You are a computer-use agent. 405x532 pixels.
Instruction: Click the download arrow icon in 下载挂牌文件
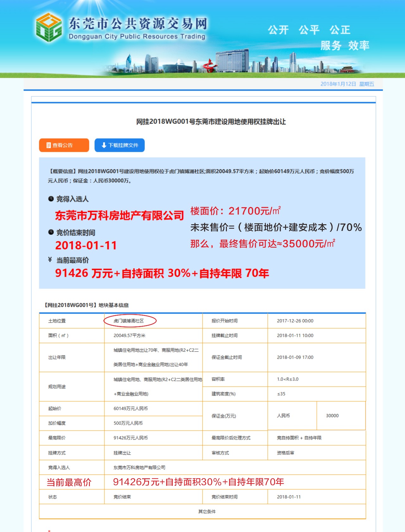[x=104, y=145]
